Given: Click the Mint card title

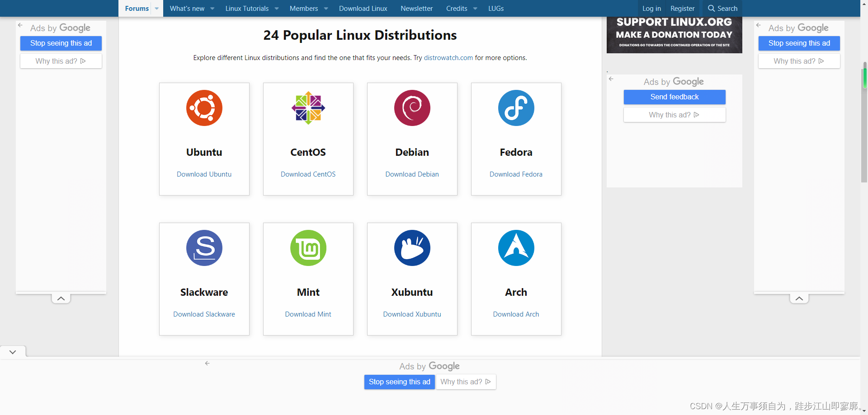Looking at the screenshot, I should click(x=308, y=292).
